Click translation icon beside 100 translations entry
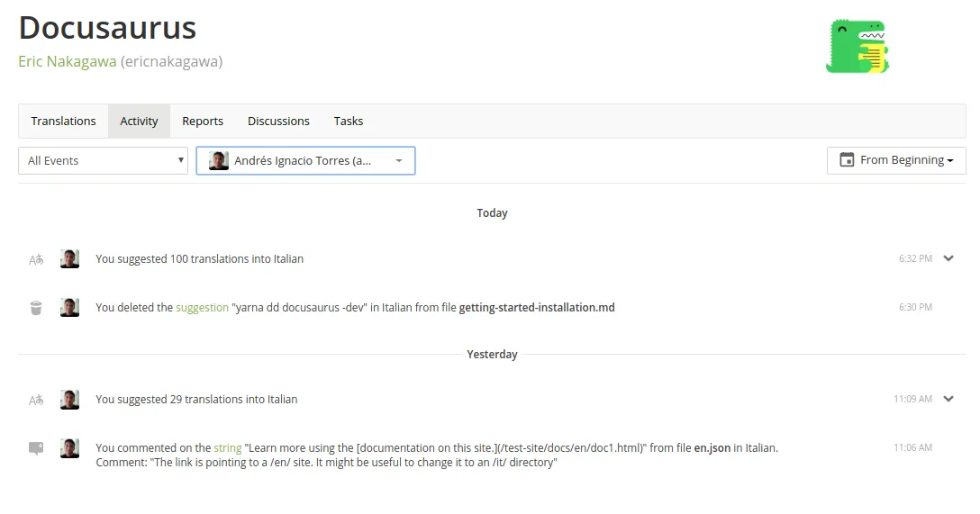 click(36, 259)
